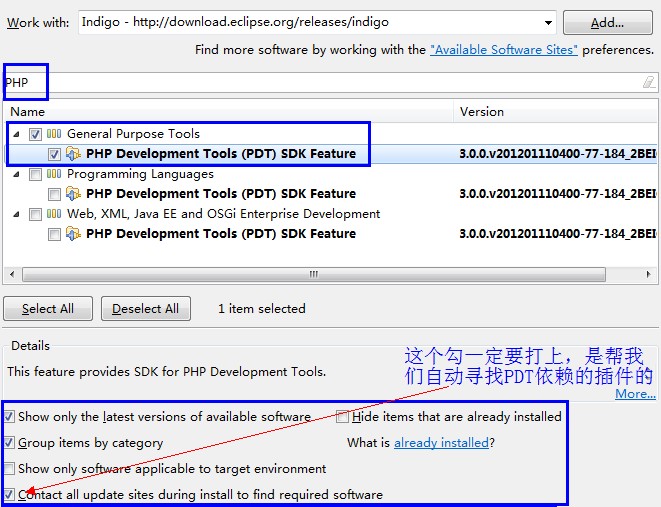
Task: Click the General Purpose Tools category icon
Action: point(54,134)
